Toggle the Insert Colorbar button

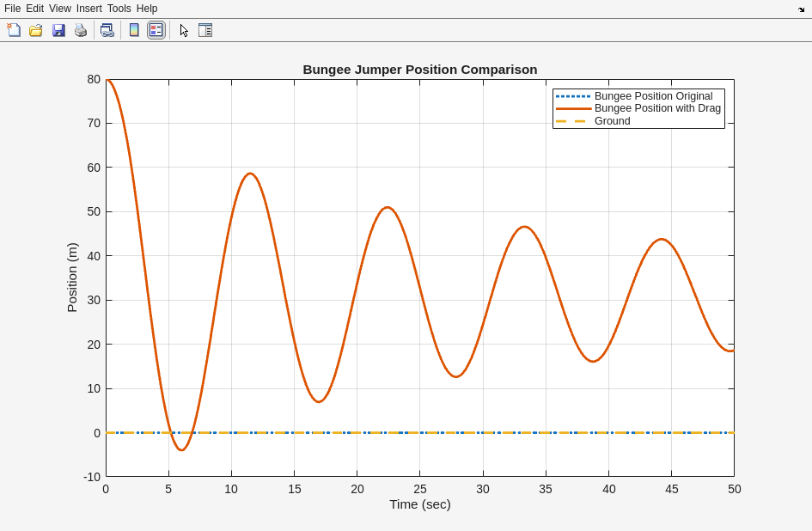134,30
